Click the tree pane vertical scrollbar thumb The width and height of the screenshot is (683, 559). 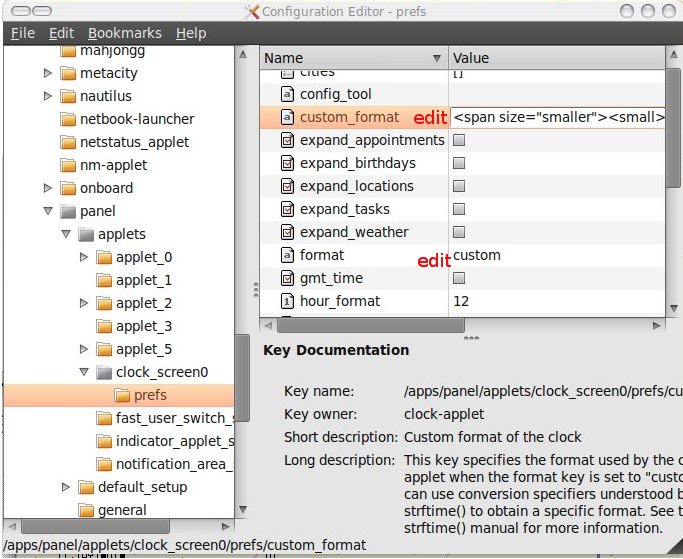[x=243, y=378]
